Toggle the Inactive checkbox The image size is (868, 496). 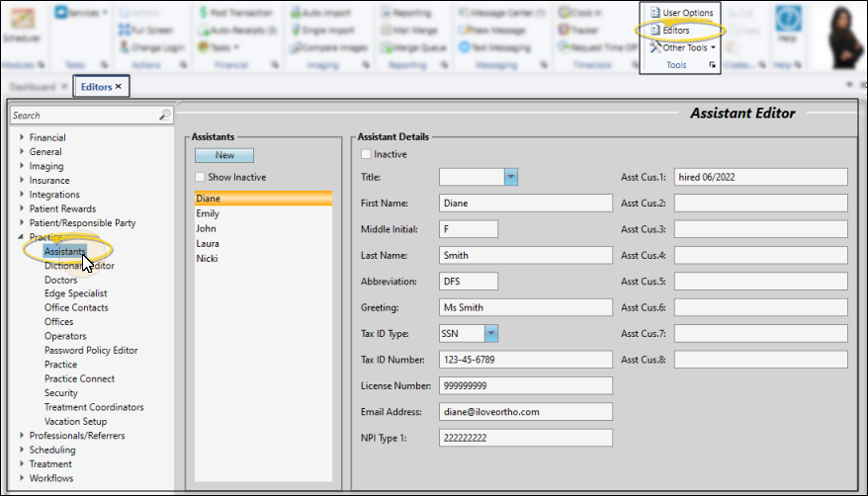coord(366,154)
